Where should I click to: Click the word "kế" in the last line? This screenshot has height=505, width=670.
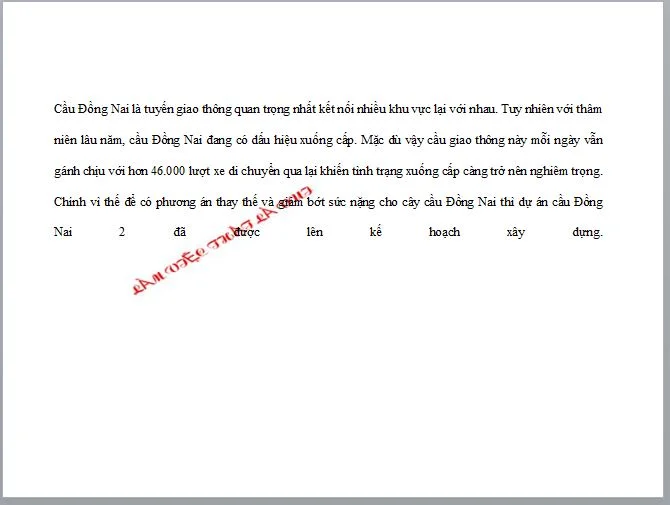point(376,232)
